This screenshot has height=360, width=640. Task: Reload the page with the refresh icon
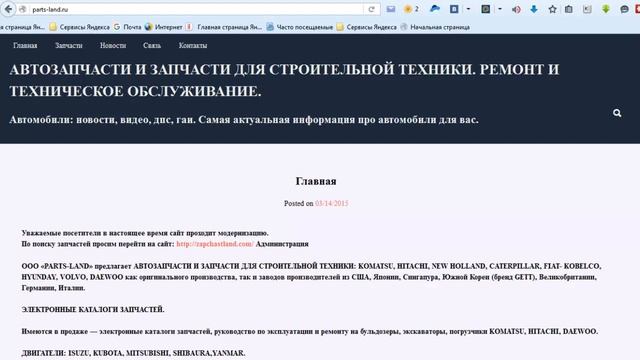(x=371, y=9)
